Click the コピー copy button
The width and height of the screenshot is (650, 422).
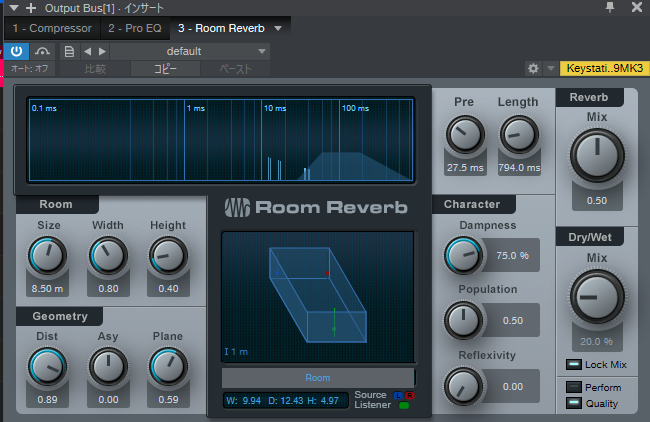[165, 69]
